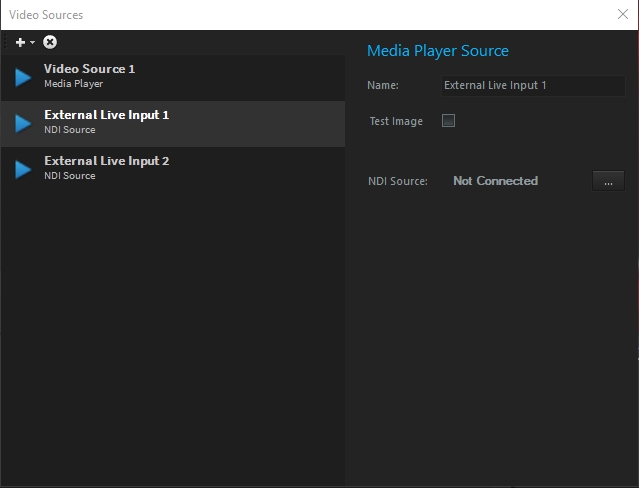Close the Video Sources window
Screen dimensions: 639x488
click(622, 14)
